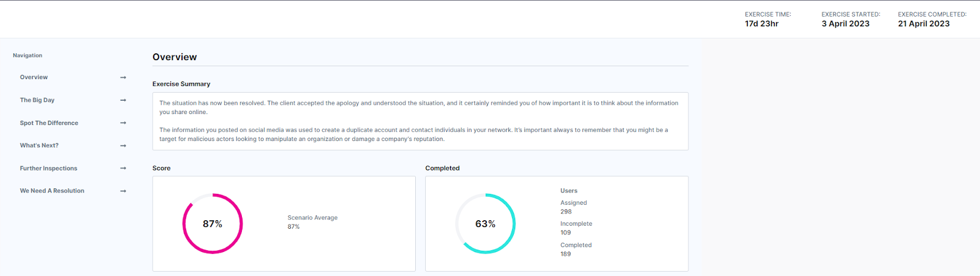Image resolution: width=980 pixels, height=276 pixels.
Task: Click the Incomplete users count 109
Action: click(x=566, y=232)
